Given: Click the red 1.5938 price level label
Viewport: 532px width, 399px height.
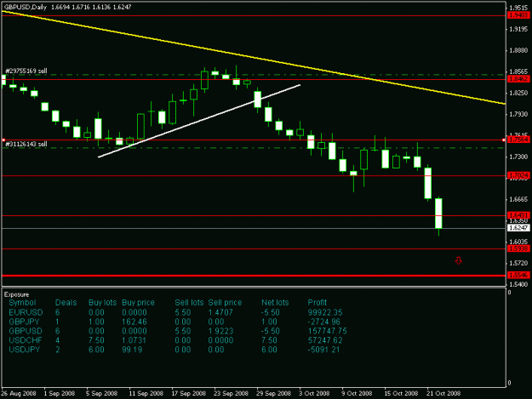Looking at the screenshot, I should (x=518, y=248).
